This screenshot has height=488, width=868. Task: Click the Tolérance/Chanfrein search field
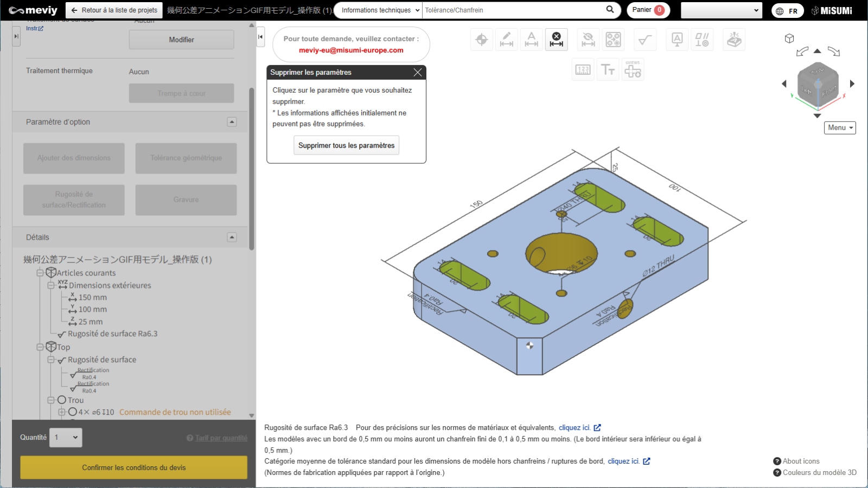[513, 10]
